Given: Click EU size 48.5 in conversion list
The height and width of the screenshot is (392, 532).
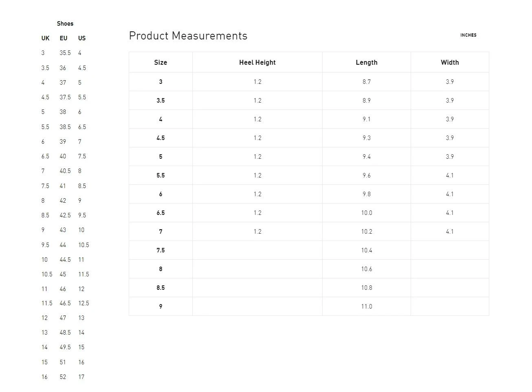Looking at the screenshot, I should (x=65, y=333).
